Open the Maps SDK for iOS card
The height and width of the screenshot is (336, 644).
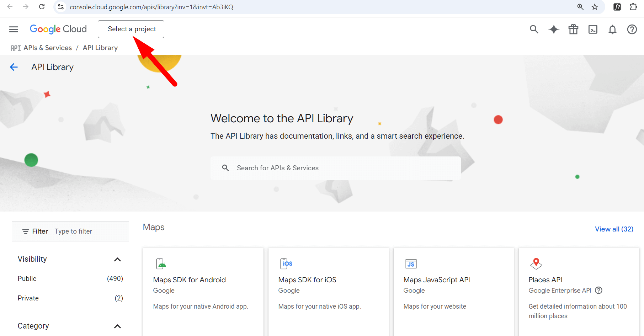click(328, 292)
